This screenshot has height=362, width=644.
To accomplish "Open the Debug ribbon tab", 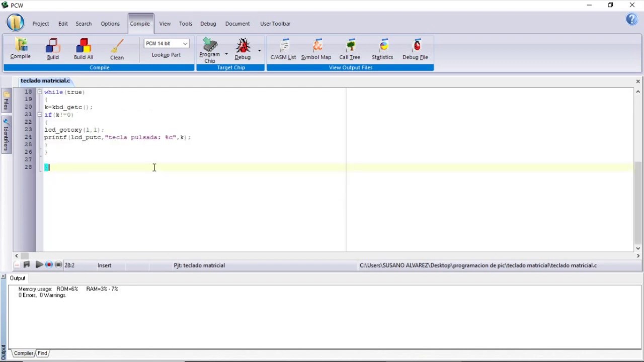I will tap(208, 24).
